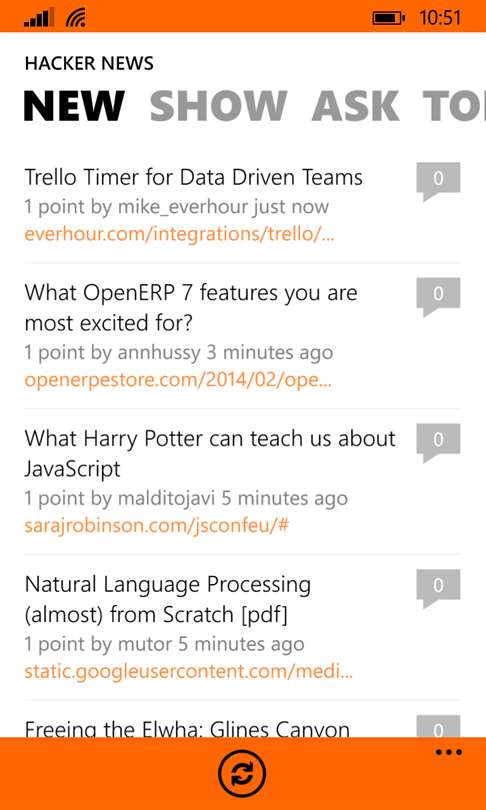Tap the refresh icon in the bottom bar

[x=242, y=773]
